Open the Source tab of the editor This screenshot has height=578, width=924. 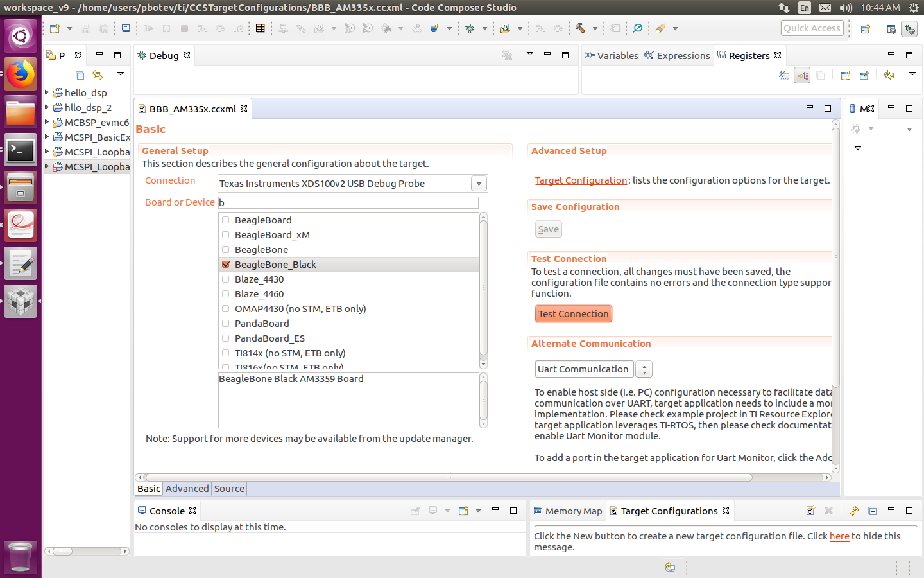coord(229,489)
